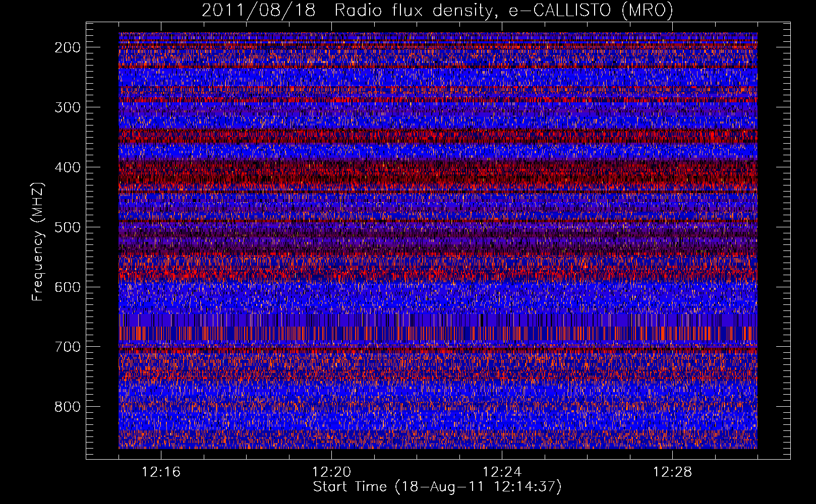Image resolution: width=816 pixels, height=504 pixels.
Task: Select the 500 frequency axis label
Action: coord(67,227)
